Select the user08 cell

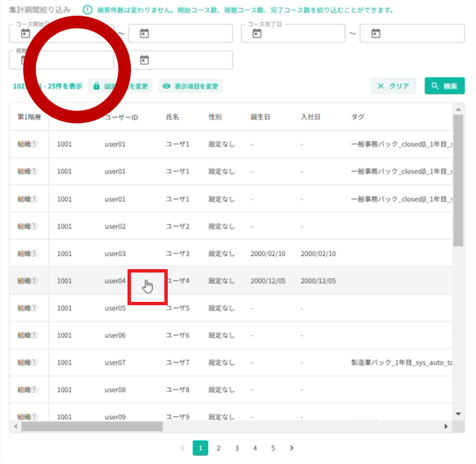pyautogui.click(x=115, y=390)
